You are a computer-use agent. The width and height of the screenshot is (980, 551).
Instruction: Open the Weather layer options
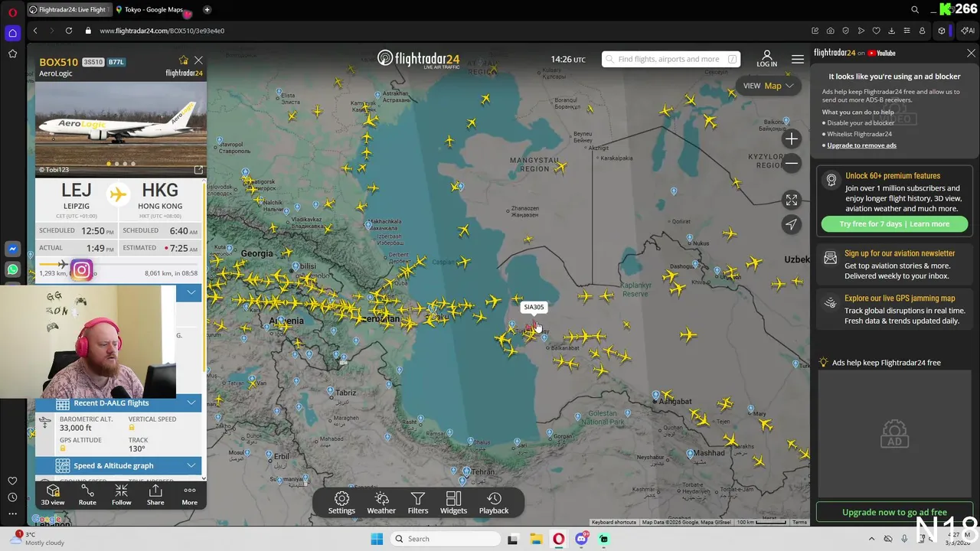coord(381,503)
